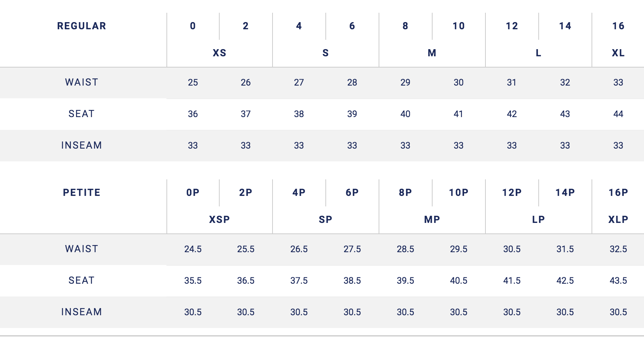Select the regular seat value 44
The height and width of the screenshot is (337, 644).
click(618, 114)
